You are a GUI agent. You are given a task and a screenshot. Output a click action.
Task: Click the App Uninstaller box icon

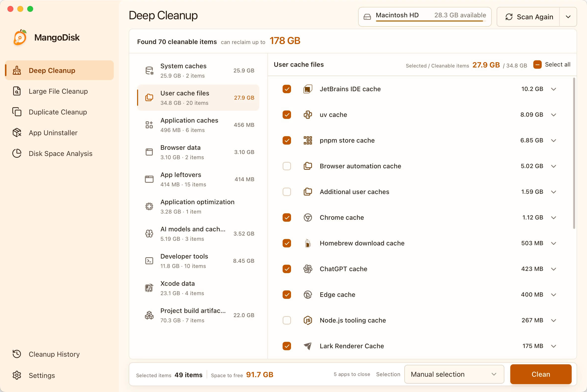(x=17, y=133)
